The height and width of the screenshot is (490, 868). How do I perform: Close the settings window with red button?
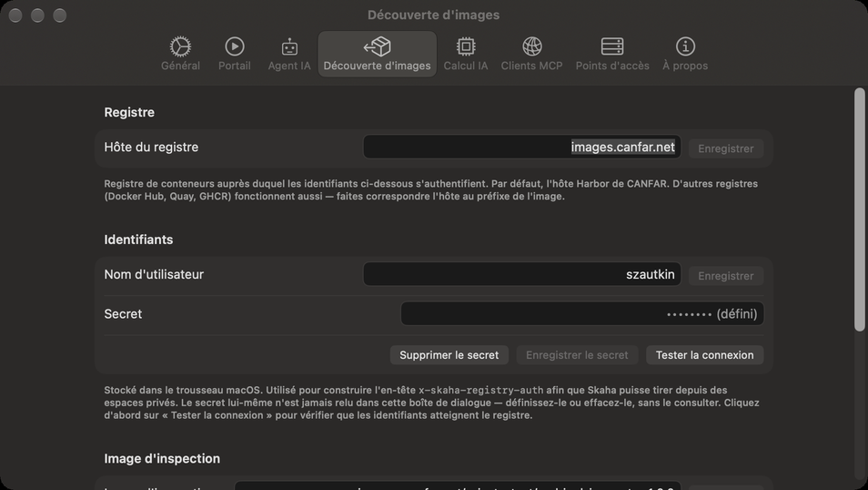tap(15, 15)
